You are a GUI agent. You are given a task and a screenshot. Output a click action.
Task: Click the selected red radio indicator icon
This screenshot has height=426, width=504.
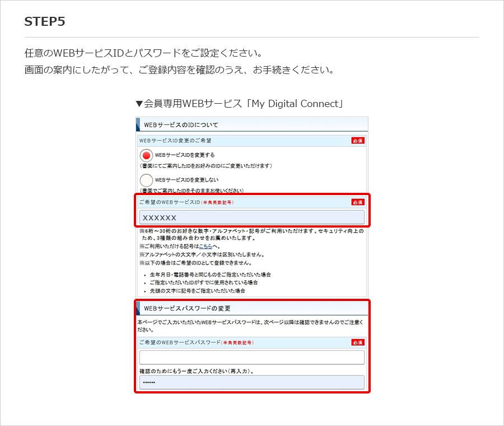tap(146, 155)
